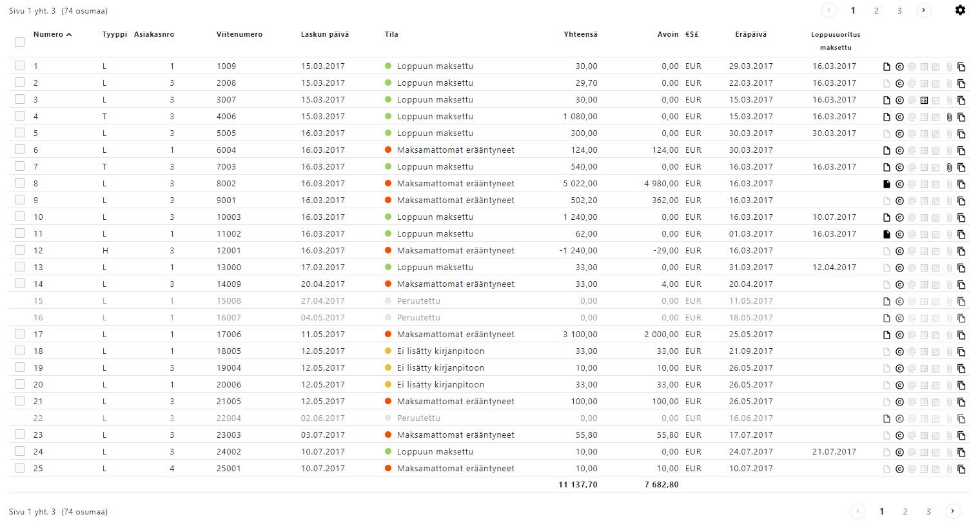980x528 pixels.
Task: Click the copy icon on invoice 1 row
Action: (x=961, y=66)
